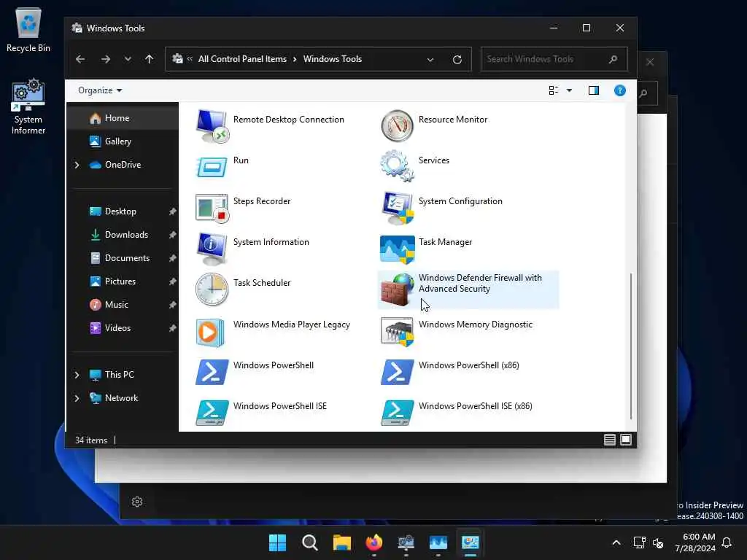Open the System Informer desktop shortcut
The image size is (747, 560).
pyautogui.click(x=28, y=107)
